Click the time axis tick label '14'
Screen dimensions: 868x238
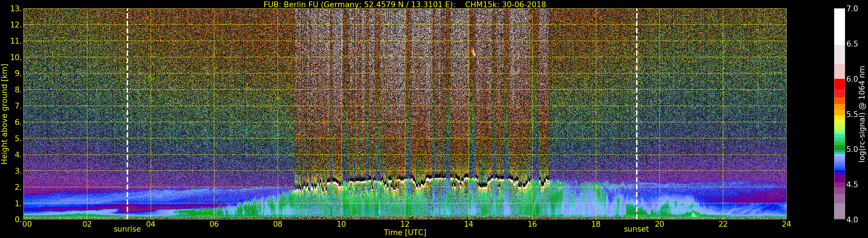(468, 224)
